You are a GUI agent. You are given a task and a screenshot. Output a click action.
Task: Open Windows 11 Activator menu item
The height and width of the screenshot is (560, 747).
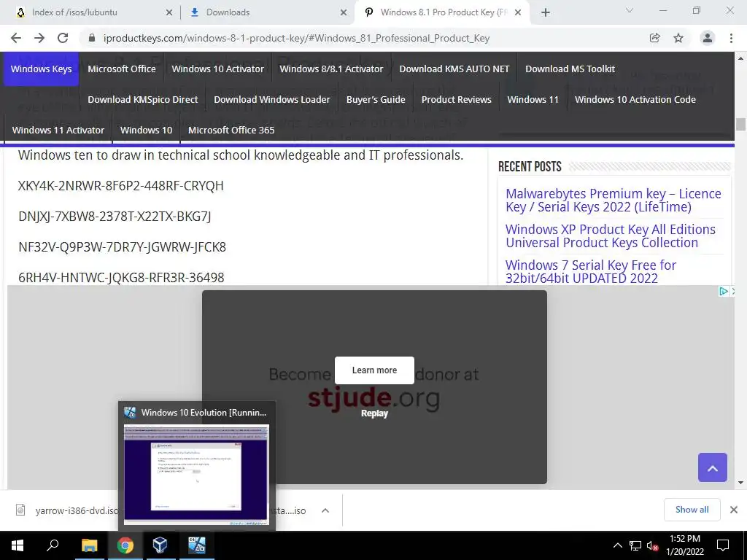coord(58,130)
